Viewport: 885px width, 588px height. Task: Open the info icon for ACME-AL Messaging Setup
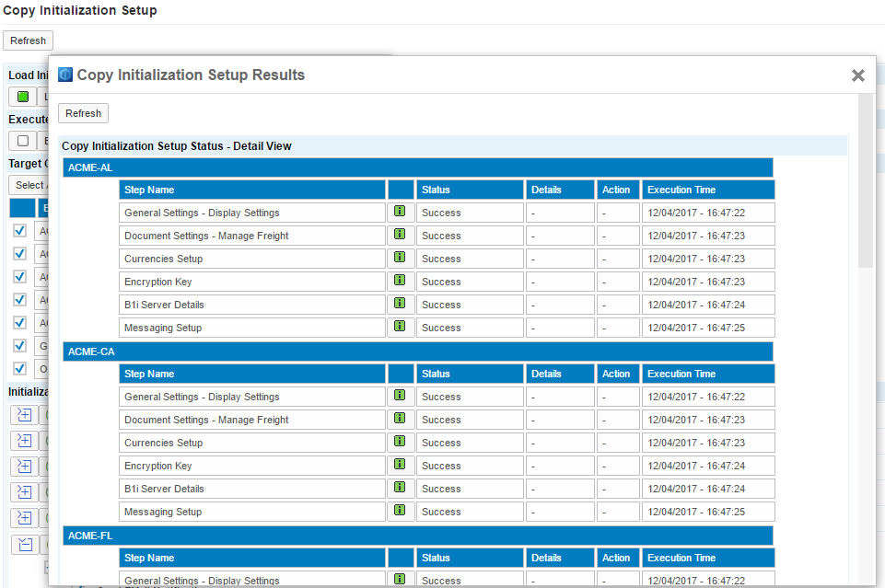400,327
